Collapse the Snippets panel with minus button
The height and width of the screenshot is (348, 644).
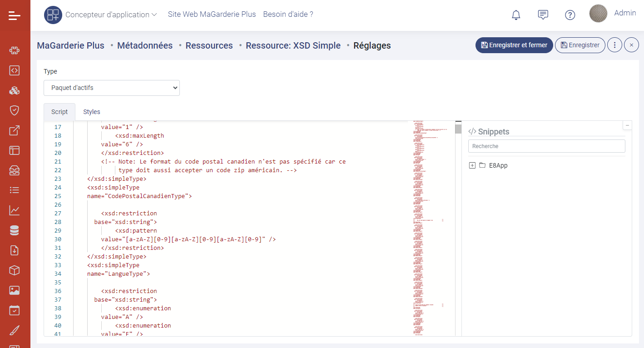point(627,125)
